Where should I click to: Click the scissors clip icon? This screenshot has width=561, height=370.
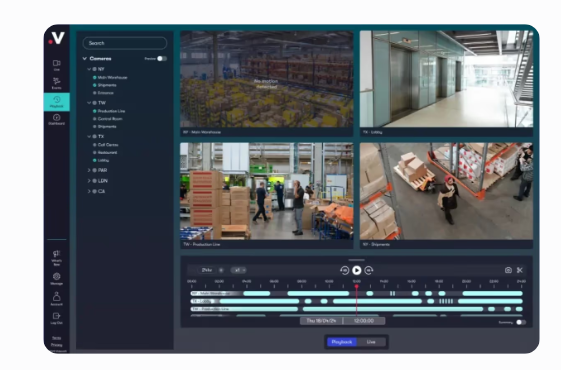click(x=520, y=270)
